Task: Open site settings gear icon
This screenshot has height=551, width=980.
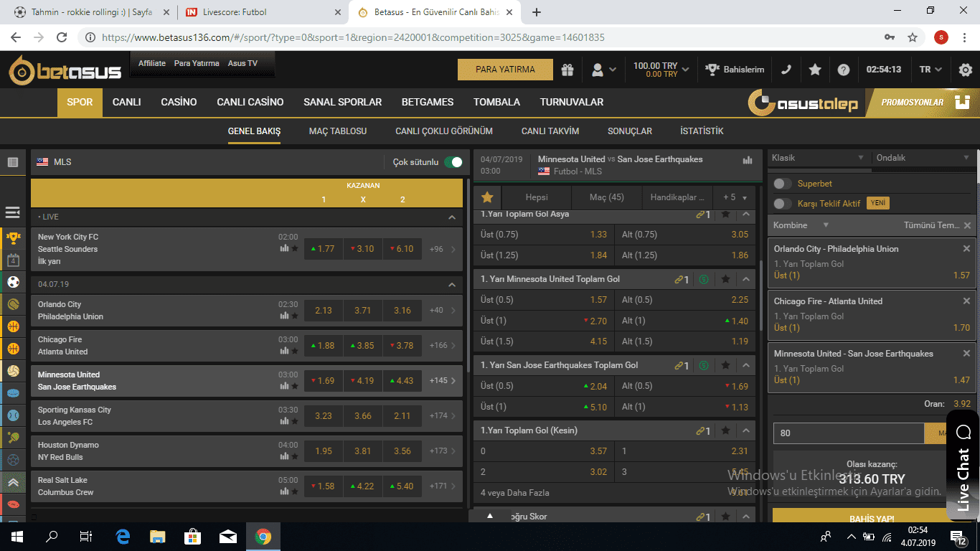Action: pyautogui.click(x=966, y=70)
